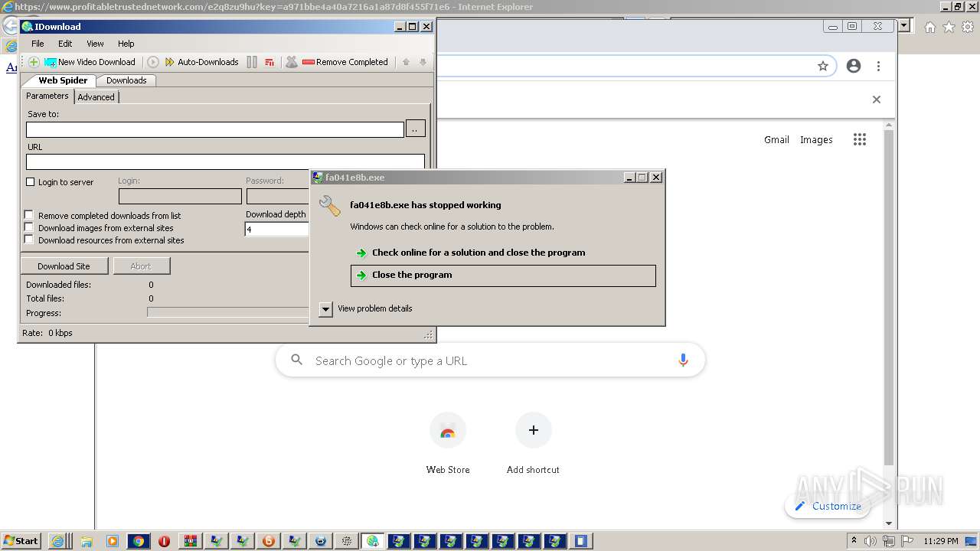Open the File menu in IDownload
Screen dimensions: 980x551
pos(38,44)
